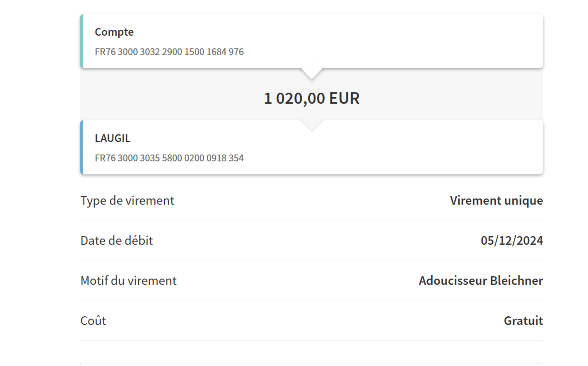The image size is (588, 366).
Task: Click the 05/12/2024 debit date
Action: click(512, 241)
